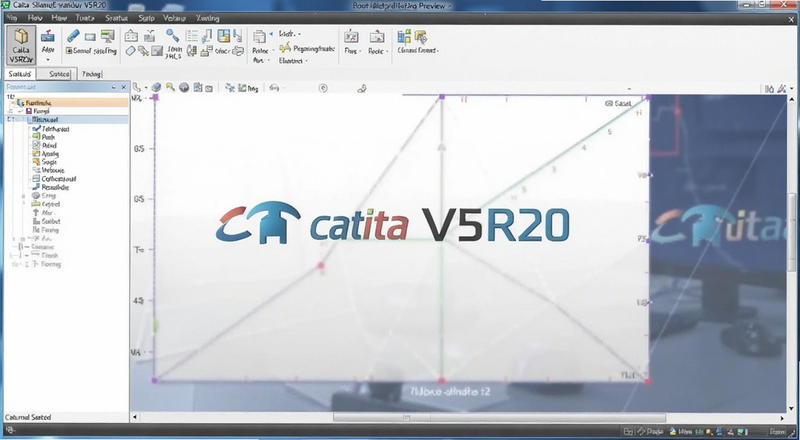This screenshot has height=440, width=800.
Task: Select the blue pen icon in the ribbon
Action: click(x=73, y=36)
